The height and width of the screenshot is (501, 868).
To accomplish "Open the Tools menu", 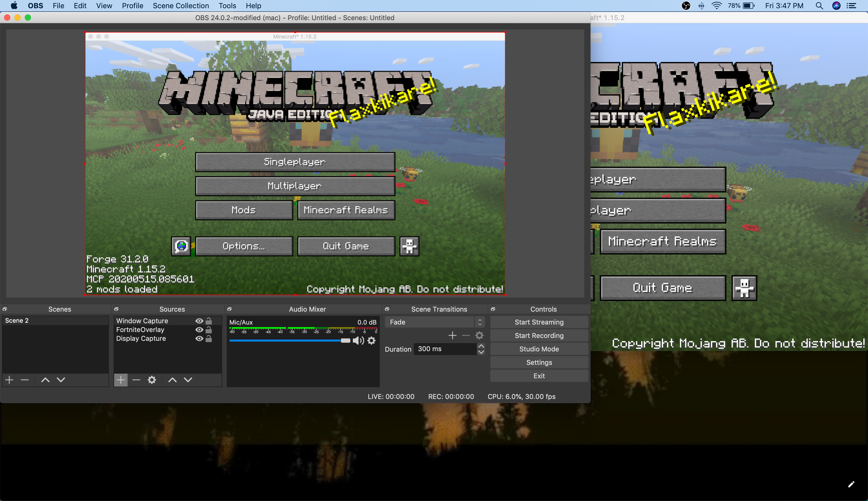I will point(227,6).
